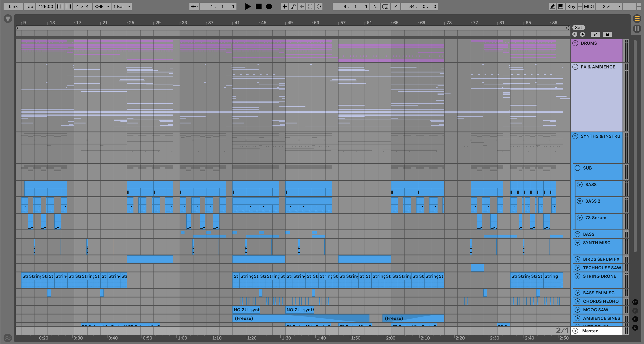Click the Tap tempo button
This screenshot has width=644, height=344.
click(x=29, y=6)
